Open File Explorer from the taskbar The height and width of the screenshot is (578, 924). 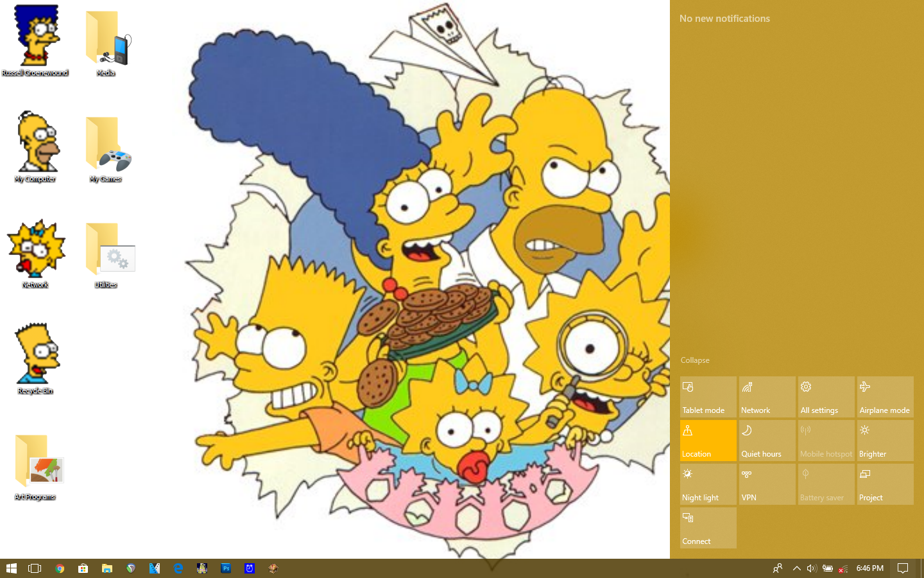tap(107, 568)
